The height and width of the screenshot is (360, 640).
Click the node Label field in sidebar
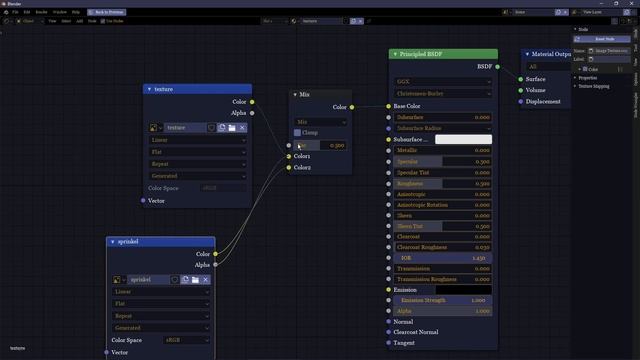[608, 59]
